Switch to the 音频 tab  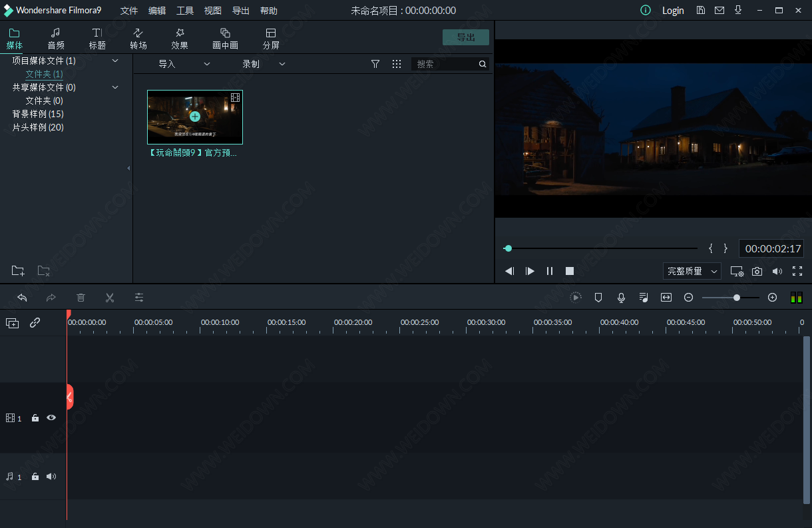(56, 39)
